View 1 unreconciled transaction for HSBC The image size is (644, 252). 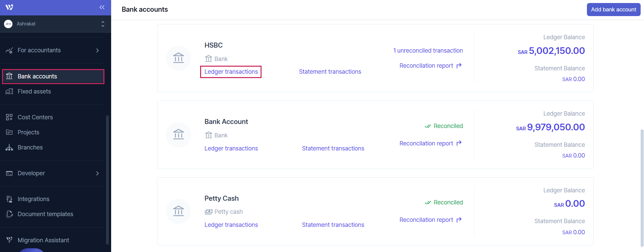[428, 51]
